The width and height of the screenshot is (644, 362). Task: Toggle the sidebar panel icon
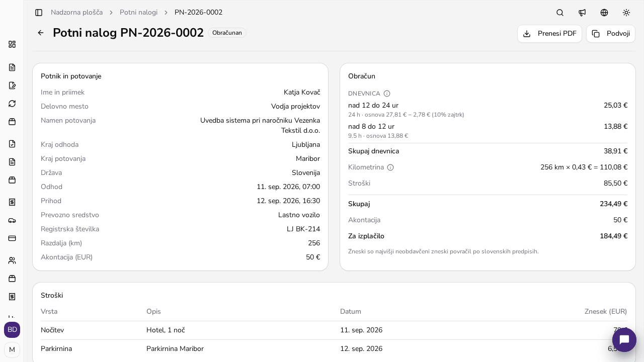39,13
